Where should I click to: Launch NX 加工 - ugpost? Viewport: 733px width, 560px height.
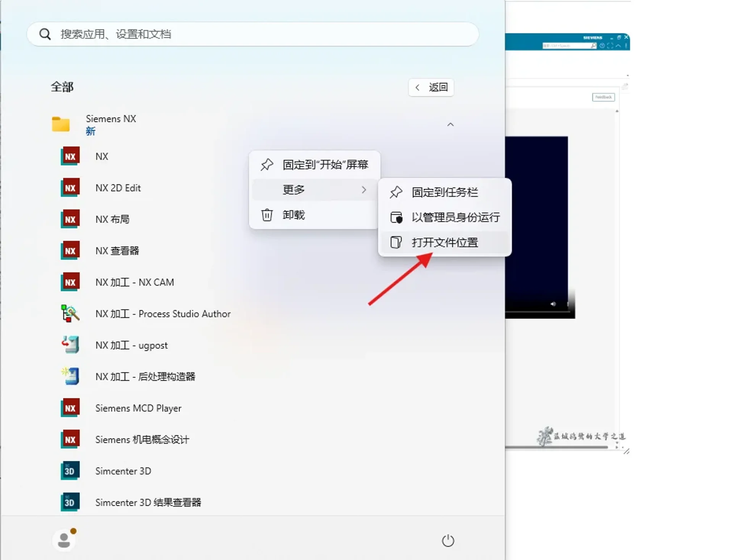(131, 345)
